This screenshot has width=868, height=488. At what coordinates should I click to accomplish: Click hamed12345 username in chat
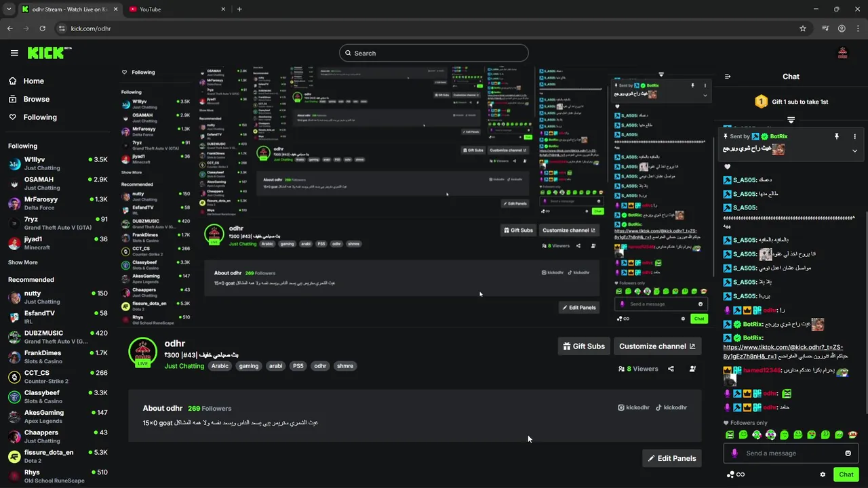tap(762, 370)
